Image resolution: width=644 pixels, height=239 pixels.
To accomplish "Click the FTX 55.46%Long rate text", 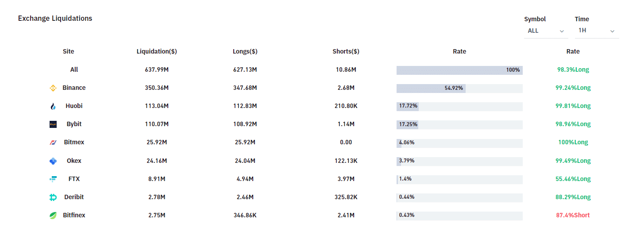I will 573,179.
